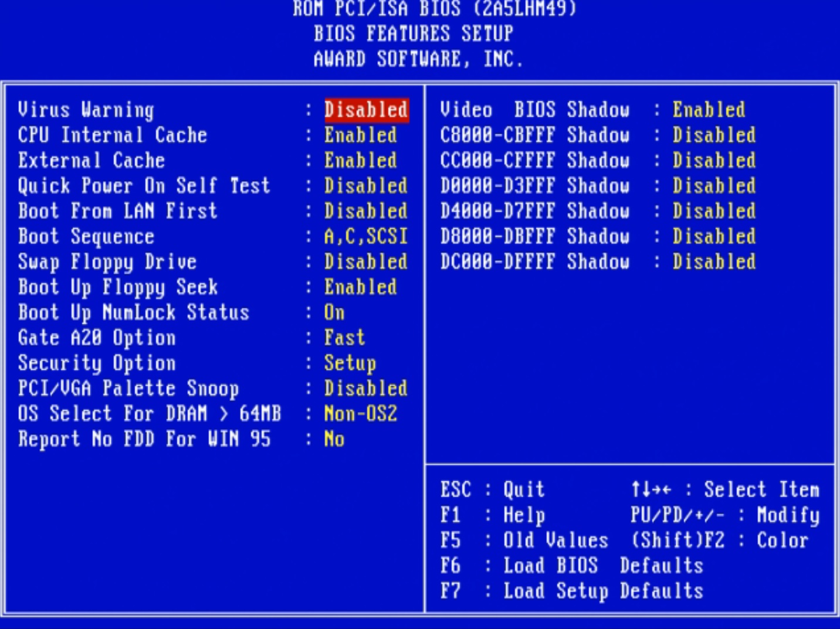Select the PCI/VGA Palette Snoop Disabled value
This screenshot has width=840, height=629.
(x=366, y=388)
